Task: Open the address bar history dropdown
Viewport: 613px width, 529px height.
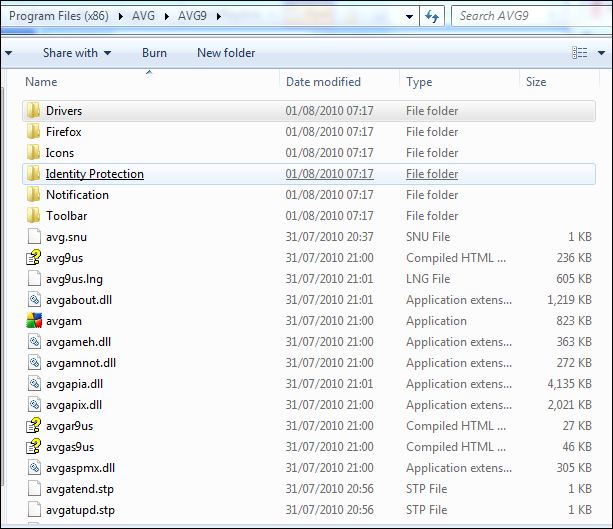Action: 409,16
